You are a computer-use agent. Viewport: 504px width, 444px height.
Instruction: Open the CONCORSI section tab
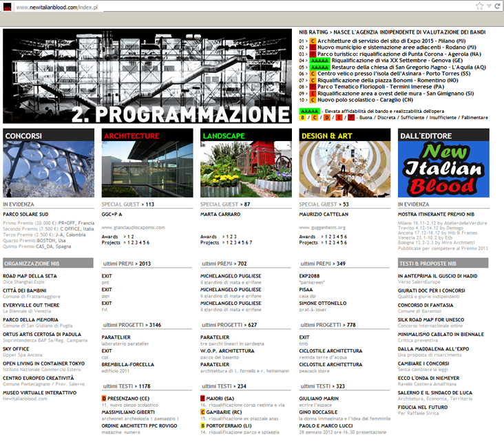coord(48,135)
